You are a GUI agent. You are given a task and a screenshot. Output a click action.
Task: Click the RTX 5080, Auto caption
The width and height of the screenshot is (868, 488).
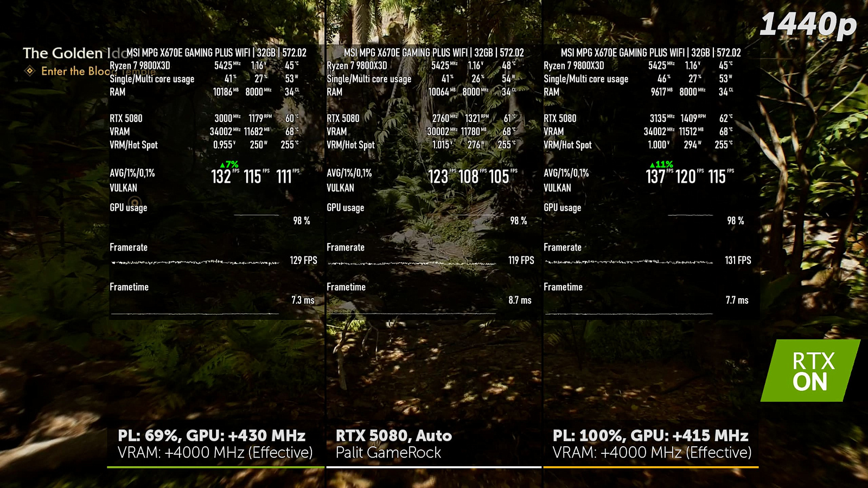click(394, 435)
